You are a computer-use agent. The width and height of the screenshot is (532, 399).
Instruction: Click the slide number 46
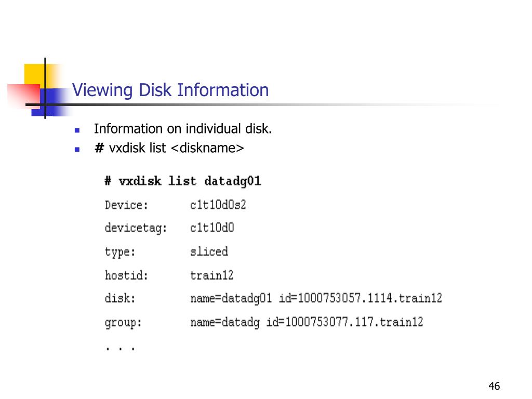[494, 386]
